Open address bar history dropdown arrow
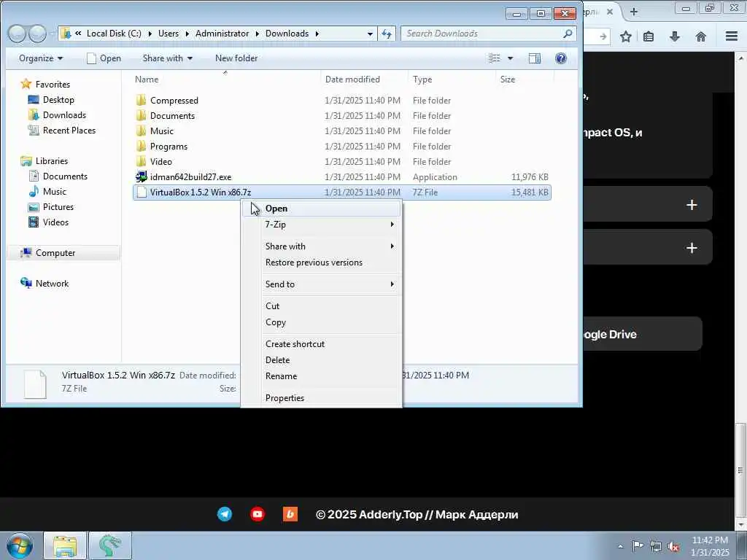The width and height of the screenshot is (747, 560). click(370, 34)
